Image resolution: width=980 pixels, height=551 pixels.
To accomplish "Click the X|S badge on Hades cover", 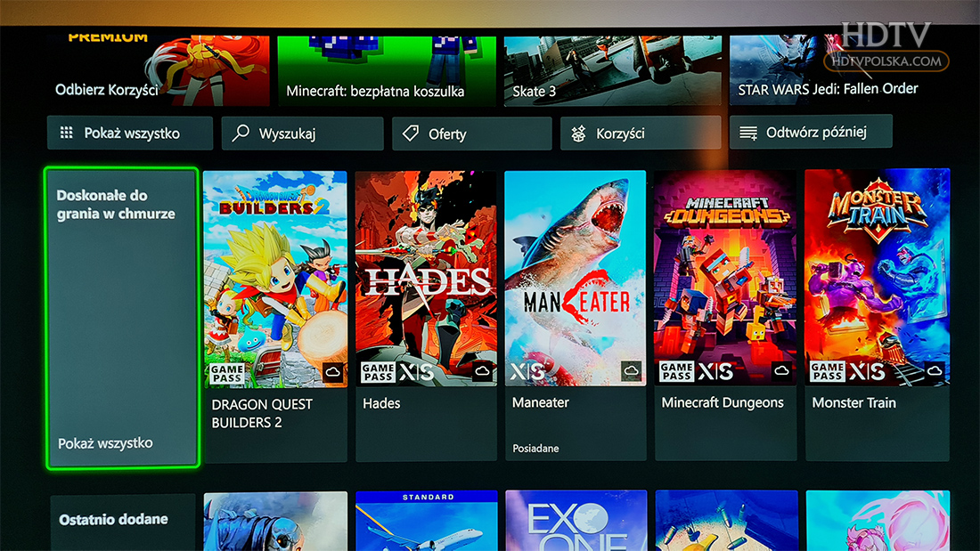I will 416,372.
